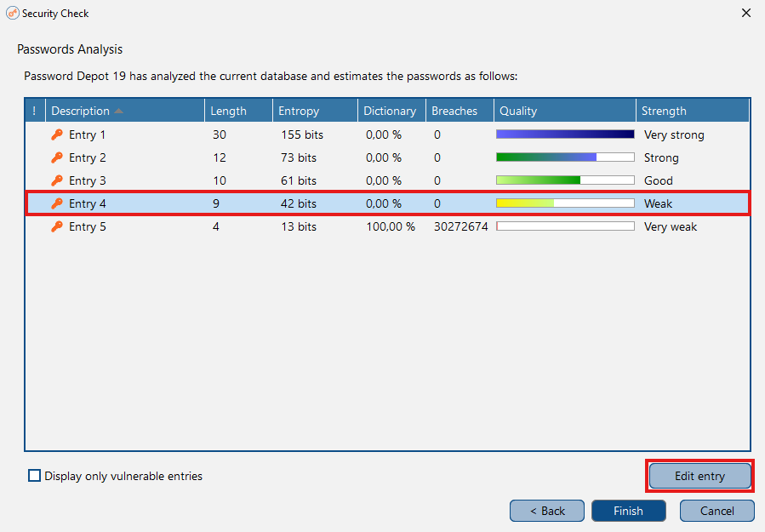Select the Entry 4 description
This screenshot has height=532, width=765.
(87, 203)
